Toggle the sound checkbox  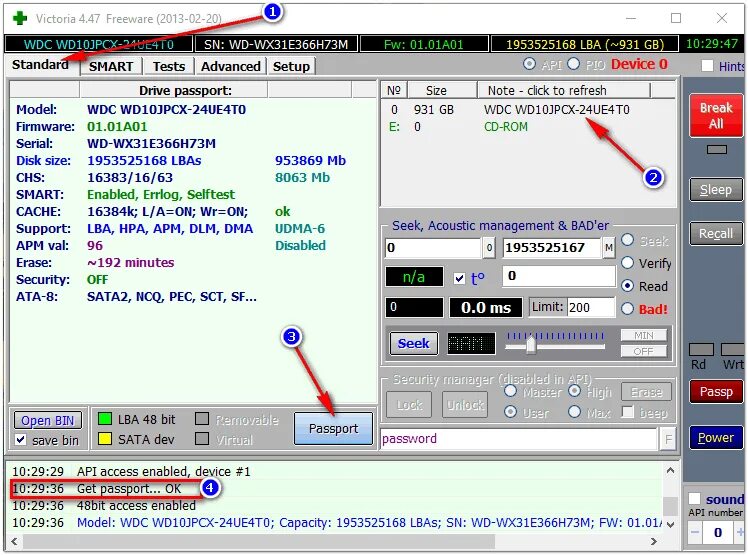point(695,499)
